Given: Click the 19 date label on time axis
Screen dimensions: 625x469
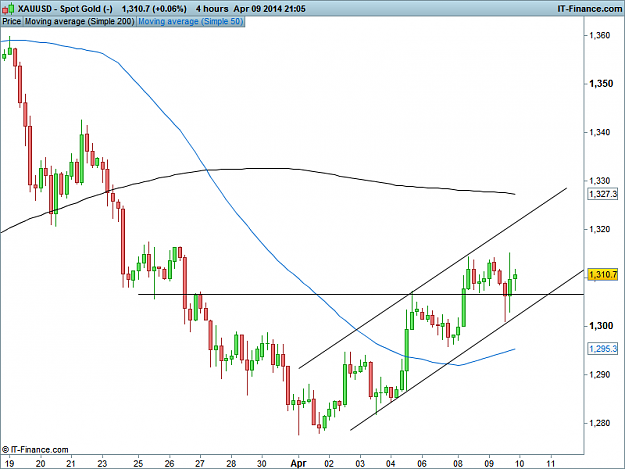Looking at the screenshot, I should (x=10, y=463).
